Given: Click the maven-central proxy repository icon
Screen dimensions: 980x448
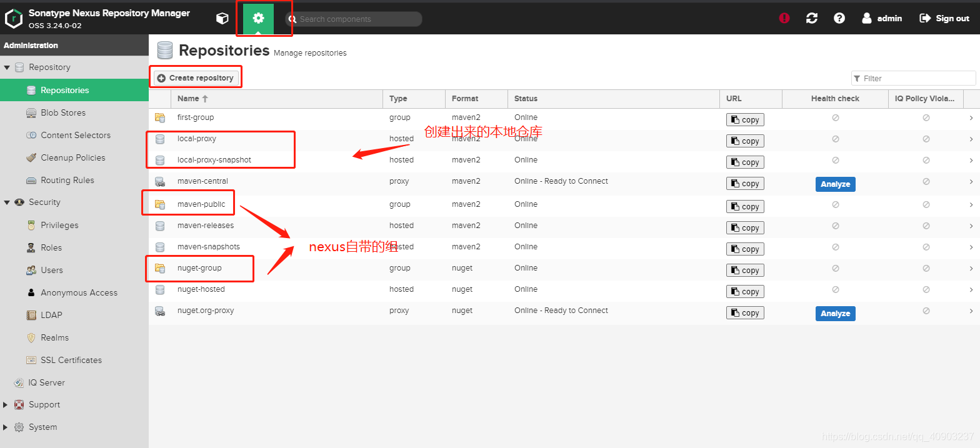Looking at the screenshot, I should (160, 182).
